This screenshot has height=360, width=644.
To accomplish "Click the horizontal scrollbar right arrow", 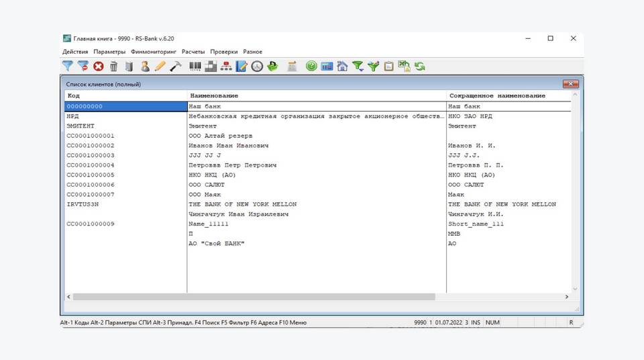I will coord(567,297).
